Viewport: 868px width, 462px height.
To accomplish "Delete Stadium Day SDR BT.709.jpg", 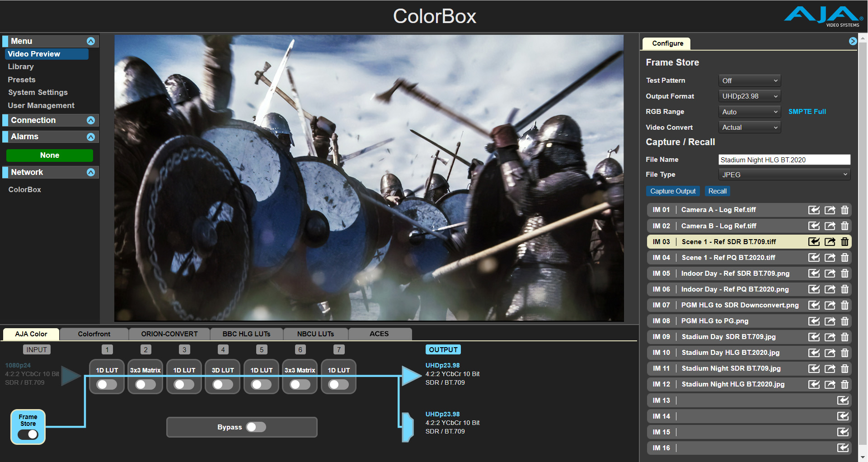I will point(845,337).
